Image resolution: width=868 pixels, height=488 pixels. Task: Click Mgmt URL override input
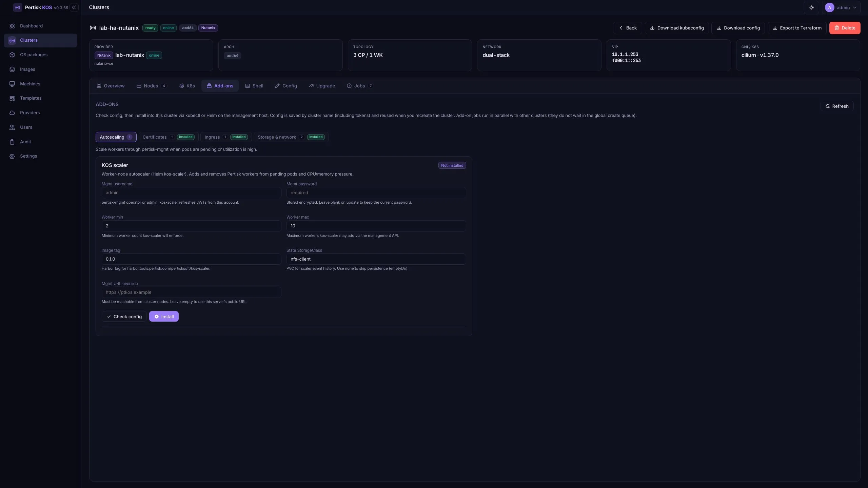pos(191,292)
